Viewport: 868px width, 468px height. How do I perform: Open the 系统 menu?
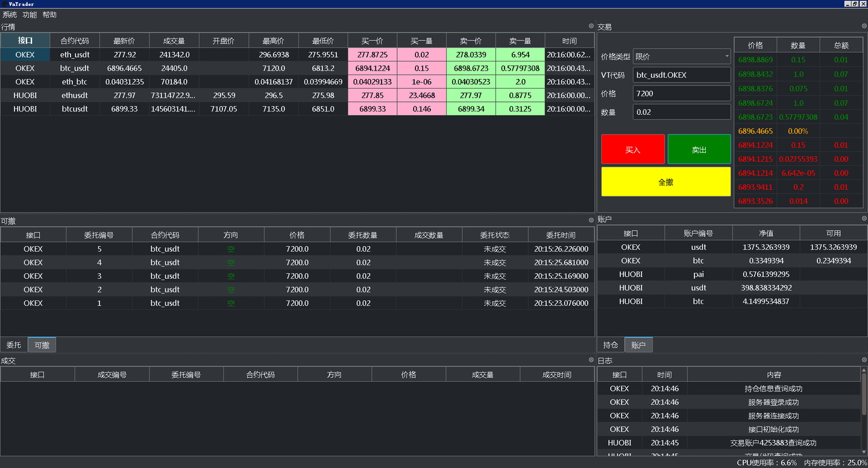[x=10, y=14]
